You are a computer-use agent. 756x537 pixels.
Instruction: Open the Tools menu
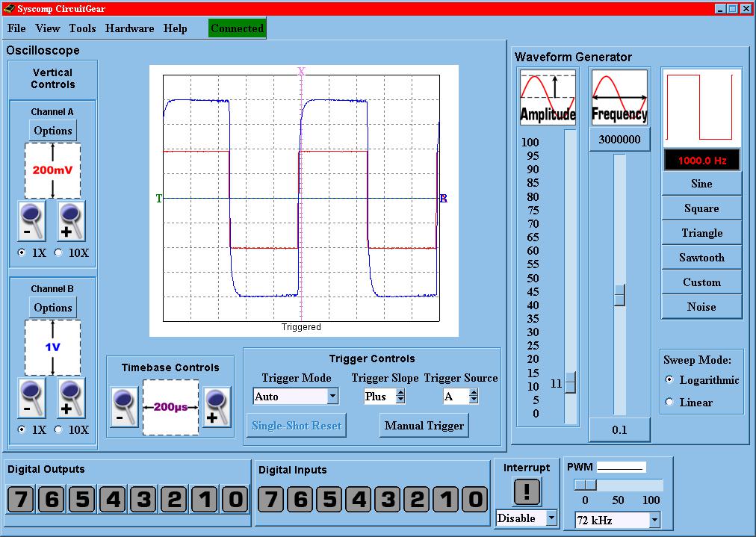[82, 28]
